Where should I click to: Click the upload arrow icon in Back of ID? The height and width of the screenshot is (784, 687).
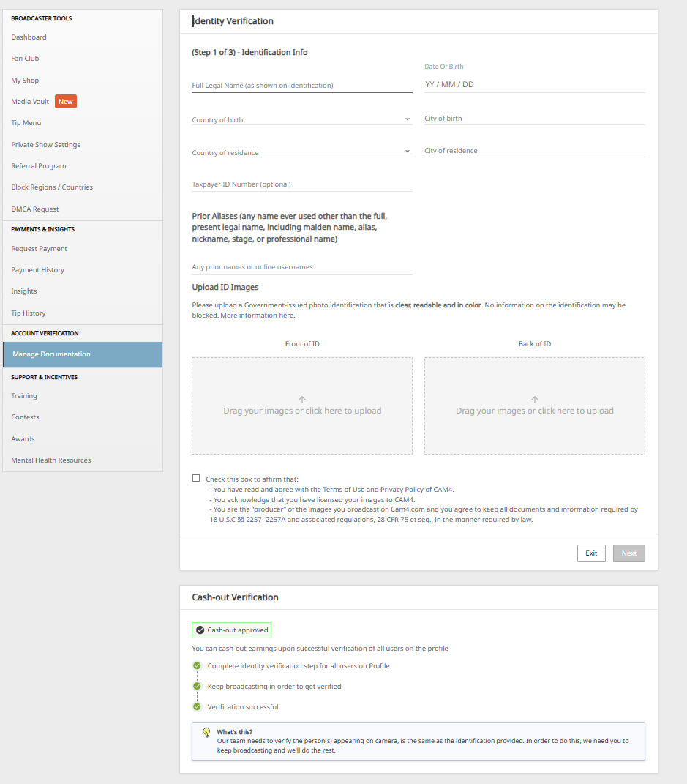(x=535, y=400)
